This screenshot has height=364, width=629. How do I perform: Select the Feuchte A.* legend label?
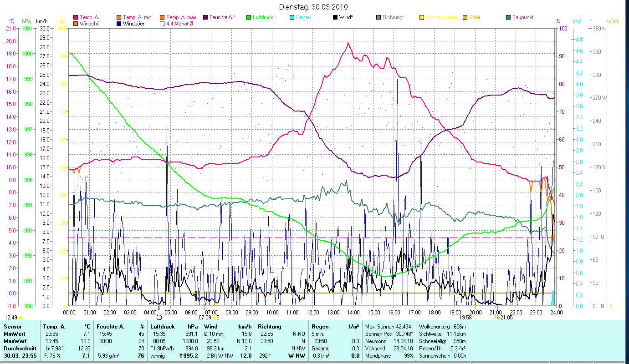pyautogui.click(x=222, y=18)
